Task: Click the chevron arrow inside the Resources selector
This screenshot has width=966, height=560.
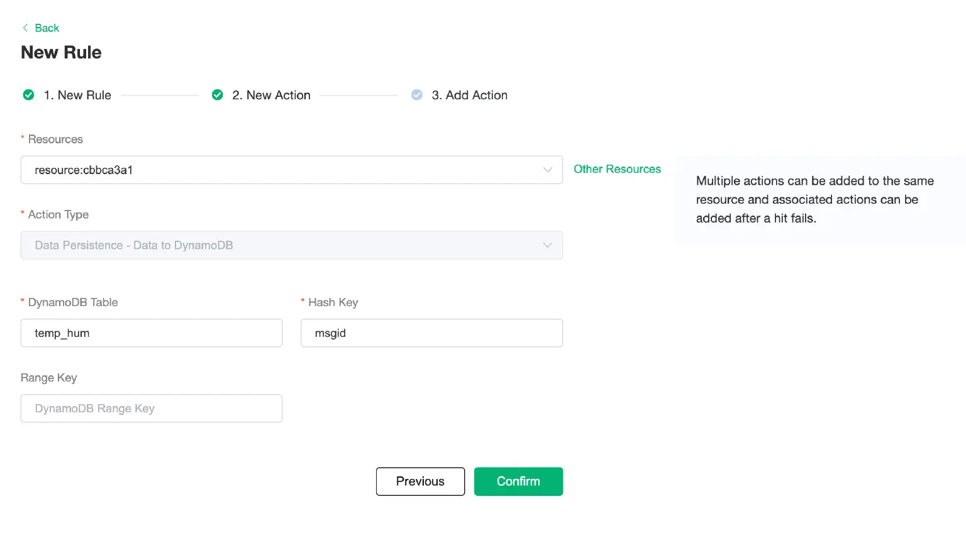Action: click(547, 170)
